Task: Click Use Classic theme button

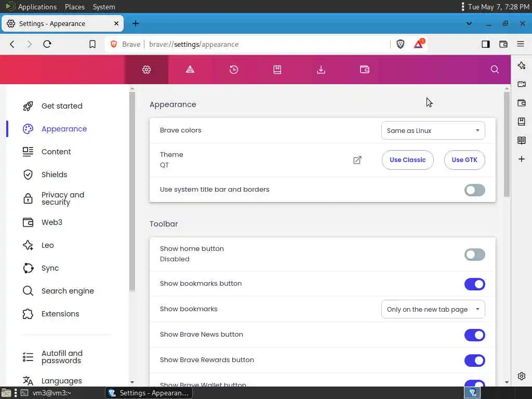Action: [407, 160]
